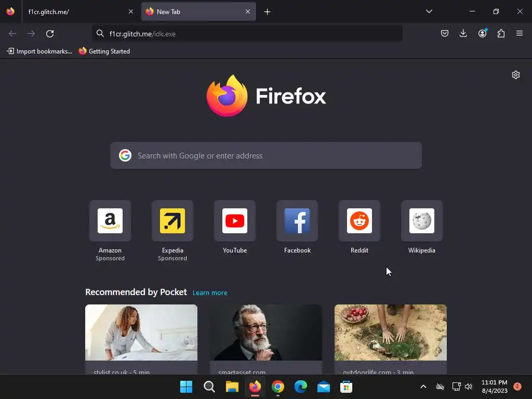Open Firefox View pinned tab icon
Screen dimensions: 532x399
click(10, 11)
